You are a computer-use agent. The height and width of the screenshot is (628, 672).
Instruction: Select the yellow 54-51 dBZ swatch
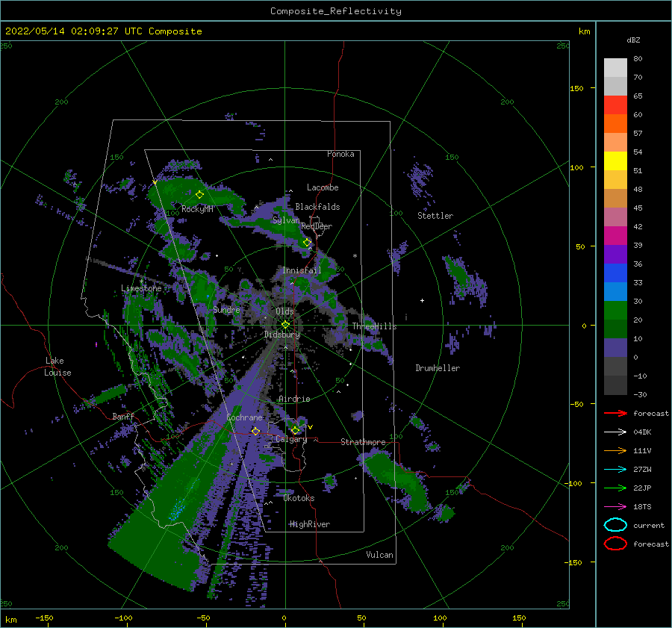click(615, 161)
